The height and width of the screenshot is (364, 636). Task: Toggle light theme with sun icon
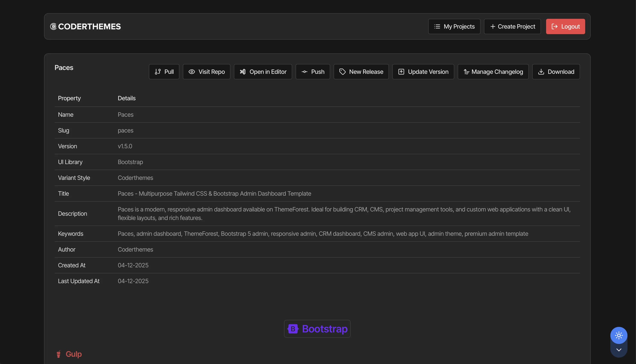point(618,335)
